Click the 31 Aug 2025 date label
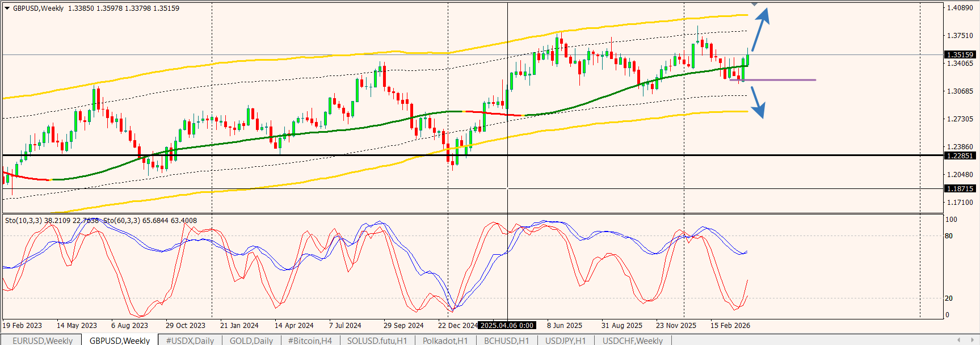 (622, 326)
